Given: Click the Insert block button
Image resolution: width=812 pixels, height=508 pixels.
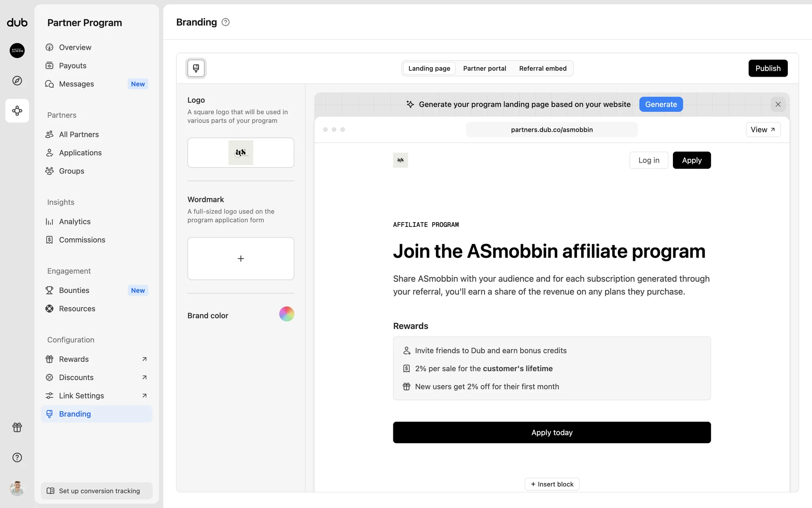Looking at the screenshot, I should point(552,484).
